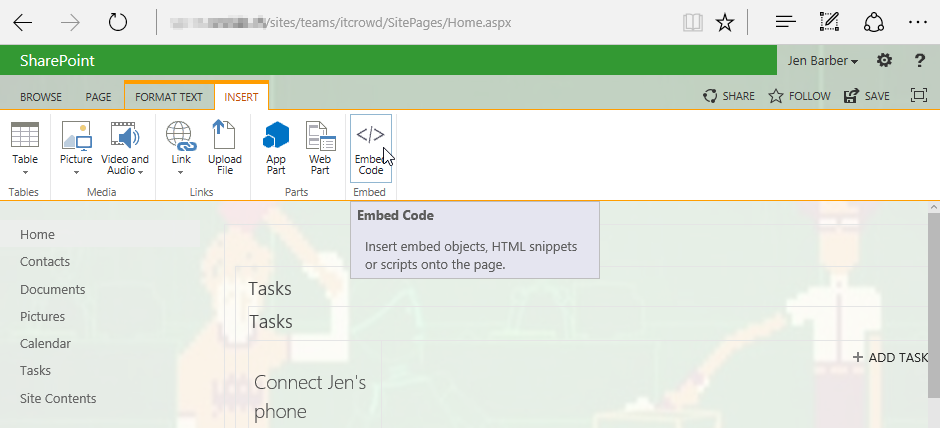Click the Picture icon in Media group
The image size is (940, 428).
point(76,135)
